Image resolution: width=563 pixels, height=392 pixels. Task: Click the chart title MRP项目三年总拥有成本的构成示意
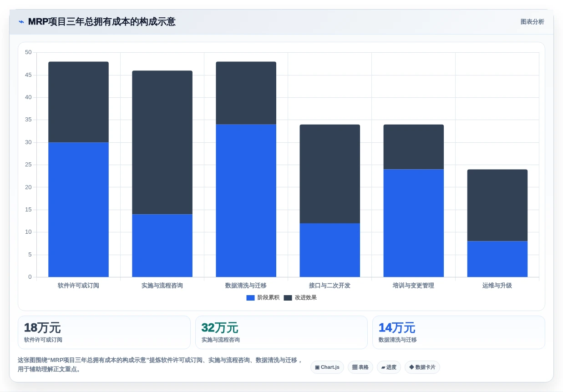(101, 22)
